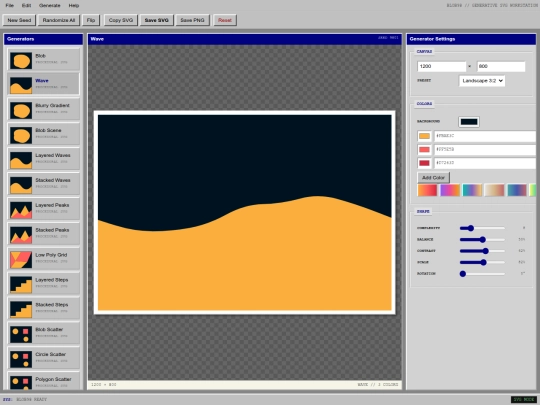Open the coral second color swatch
The image size is (540, 405).
tap(424, 149)
